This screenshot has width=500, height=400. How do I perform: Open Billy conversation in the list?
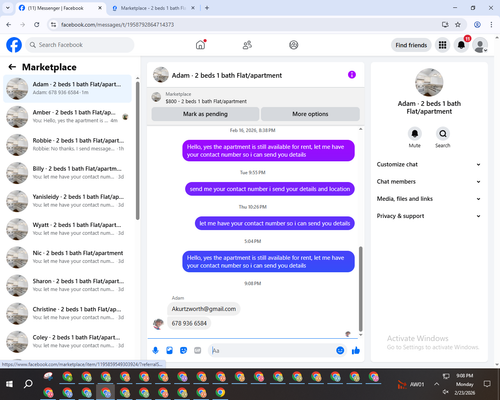click(x=67, y=173)
